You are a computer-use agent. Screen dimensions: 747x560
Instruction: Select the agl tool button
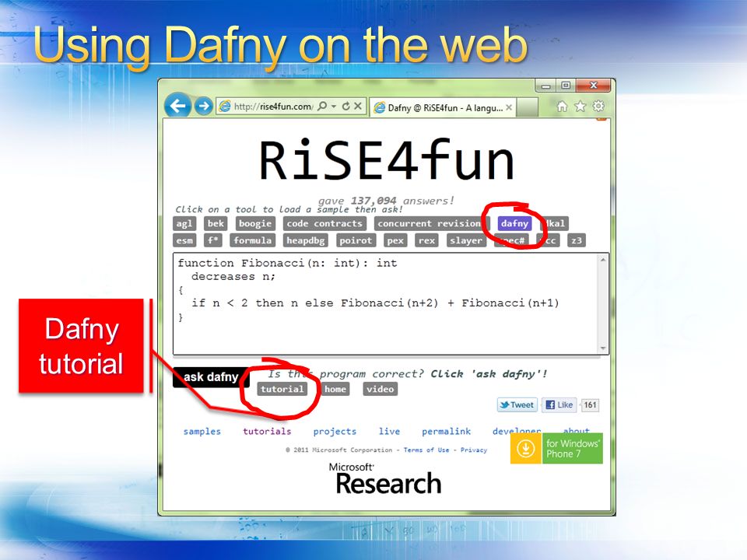184,223
